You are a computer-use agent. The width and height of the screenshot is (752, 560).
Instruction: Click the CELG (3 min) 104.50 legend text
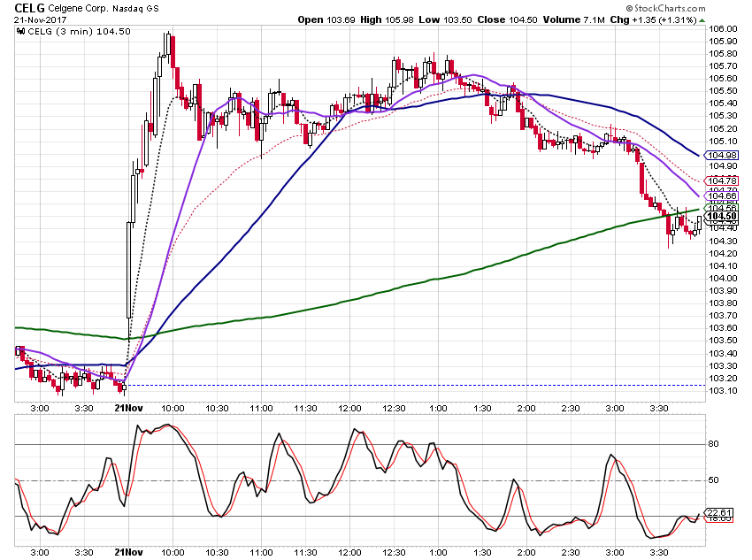coord(79,31)
